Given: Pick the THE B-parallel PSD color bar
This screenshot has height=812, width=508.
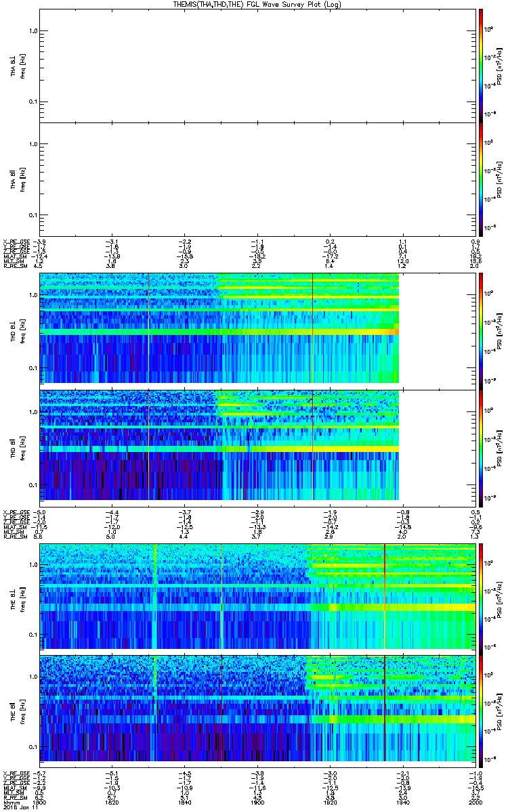Looking at the screenshot, I should [481, 710].
